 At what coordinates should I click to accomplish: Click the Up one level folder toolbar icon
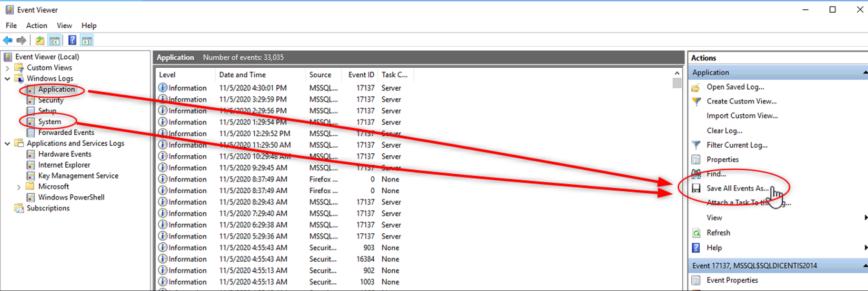coord(40,41)
